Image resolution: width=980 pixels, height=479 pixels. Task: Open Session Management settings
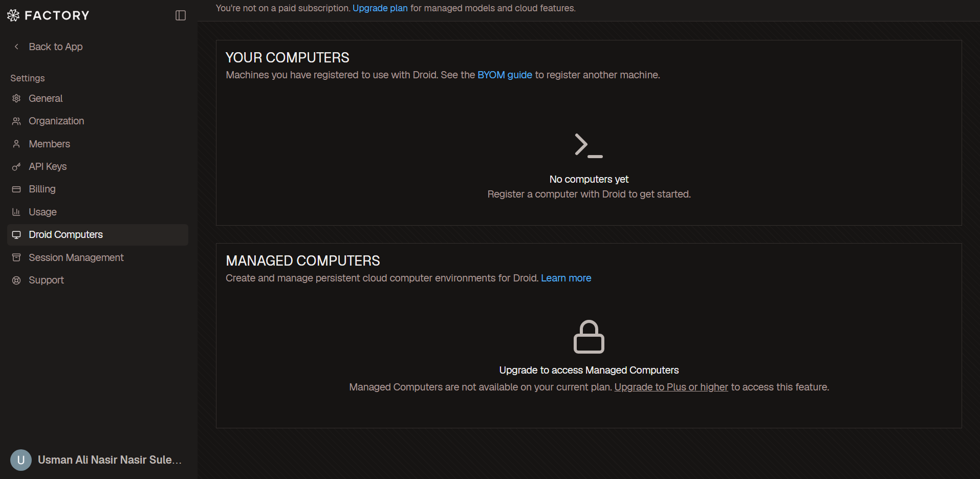click(98, 257)
